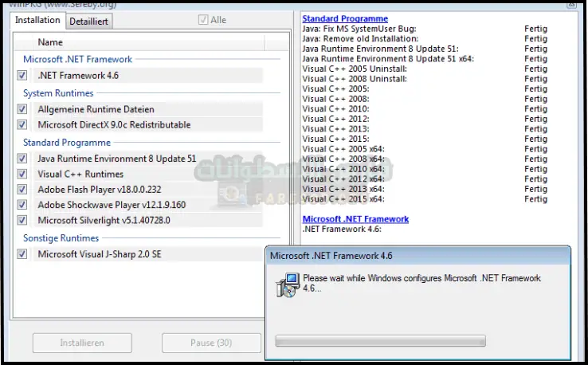The width and height of the screenshot is (588, 365).
Task: Select the Installation tab
Action: (x=38, y=21)
